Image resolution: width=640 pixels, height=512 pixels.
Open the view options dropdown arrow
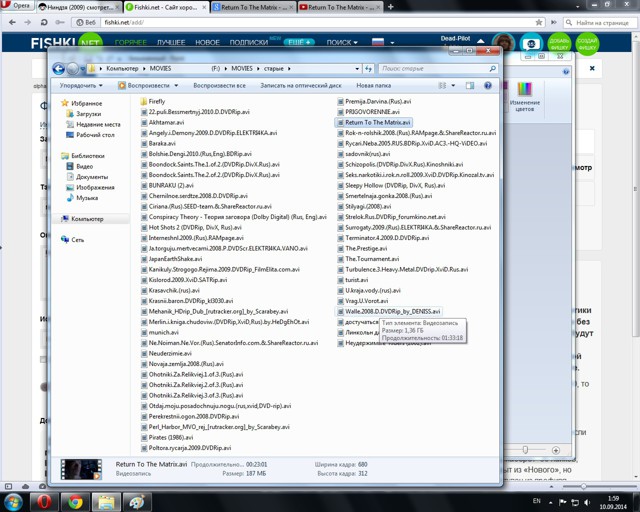[453, 86]
